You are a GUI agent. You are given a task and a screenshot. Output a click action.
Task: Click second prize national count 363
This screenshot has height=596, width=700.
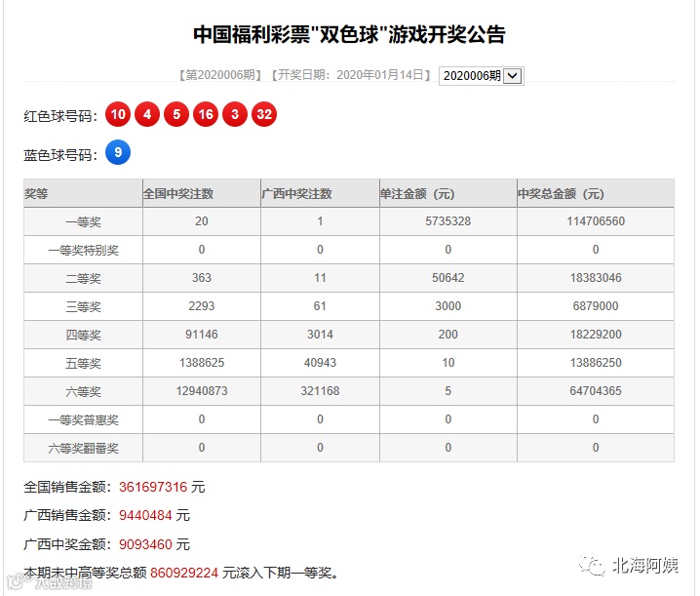point(202,278)
